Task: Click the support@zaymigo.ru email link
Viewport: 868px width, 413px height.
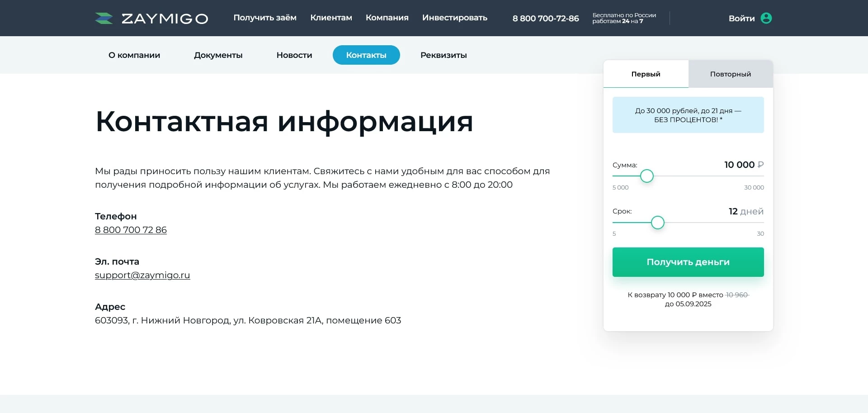Action: 142,275
